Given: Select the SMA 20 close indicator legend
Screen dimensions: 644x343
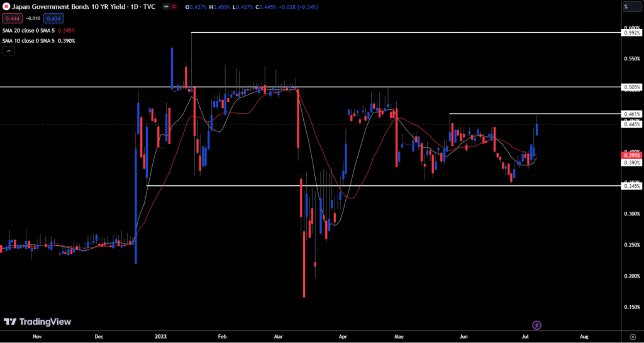Looking at the screenshot, I should (28, 30).
